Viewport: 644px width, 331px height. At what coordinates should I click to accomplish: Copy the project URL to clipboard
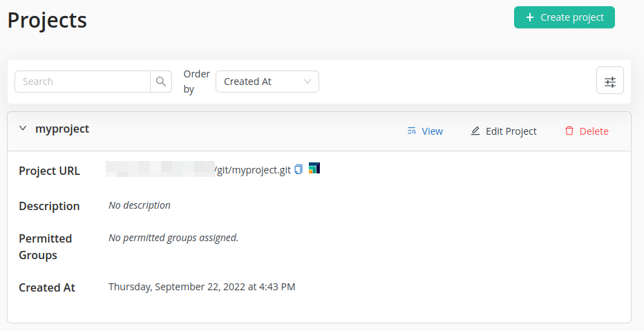[x=299, y=169]
